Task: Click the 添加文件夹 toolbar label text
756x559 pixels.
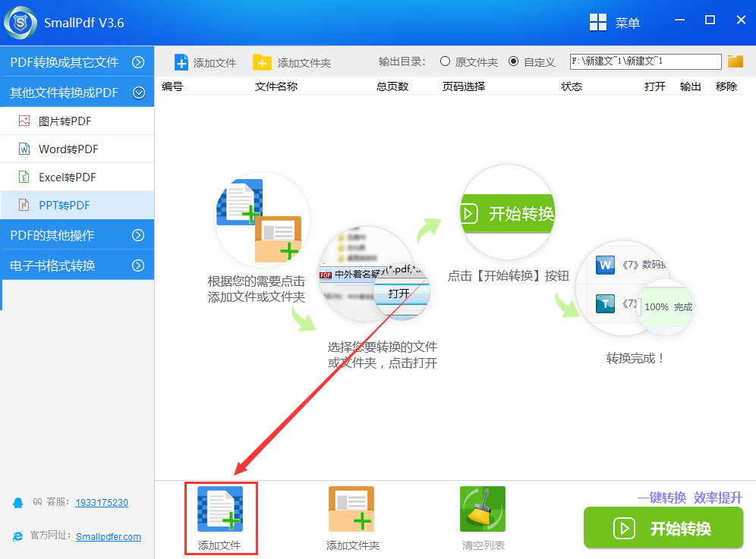Action: point(304,63)
